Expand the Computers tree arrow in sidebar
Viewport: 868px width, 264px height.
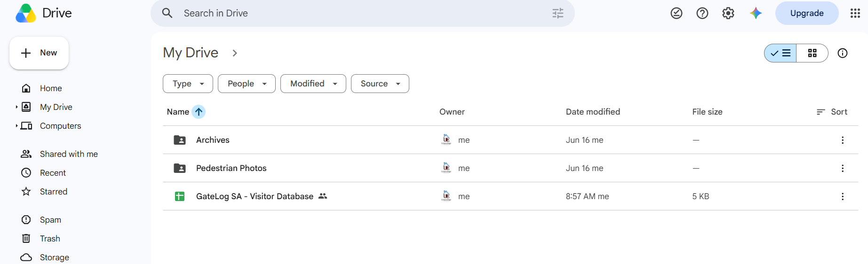point(16,126)
